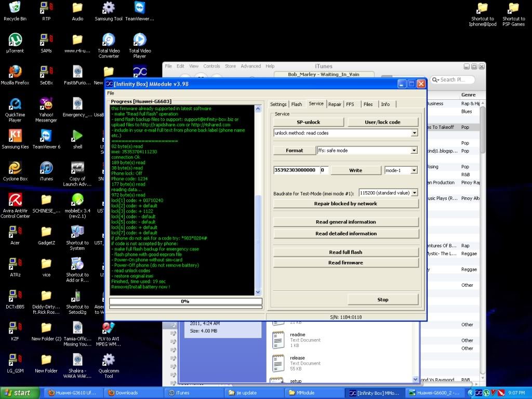Open the Baudrate 115200 dropdown
The height and width of the screenshot is (399, 532).
click(414, 193)
